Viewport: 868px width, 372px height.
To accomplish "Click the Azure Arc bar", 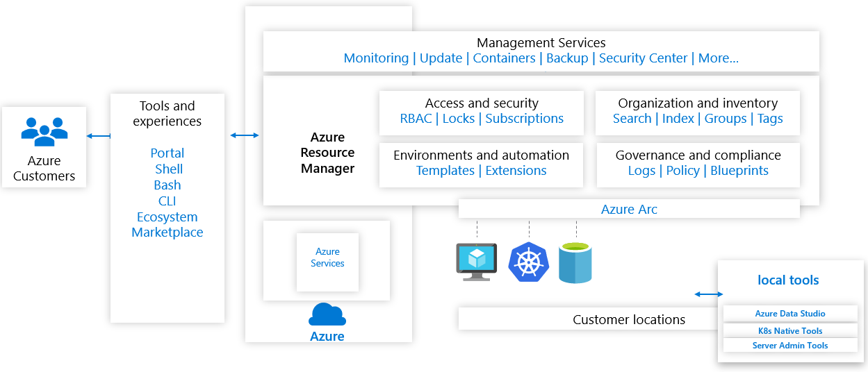I will pyautogui.click(x=629, y=209).
